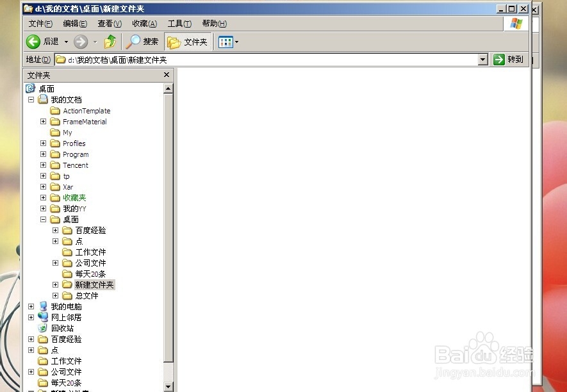This screenshot has height=392, width=567.
Task: Expand the 新建文件夹 node
Action: point(55,284)
